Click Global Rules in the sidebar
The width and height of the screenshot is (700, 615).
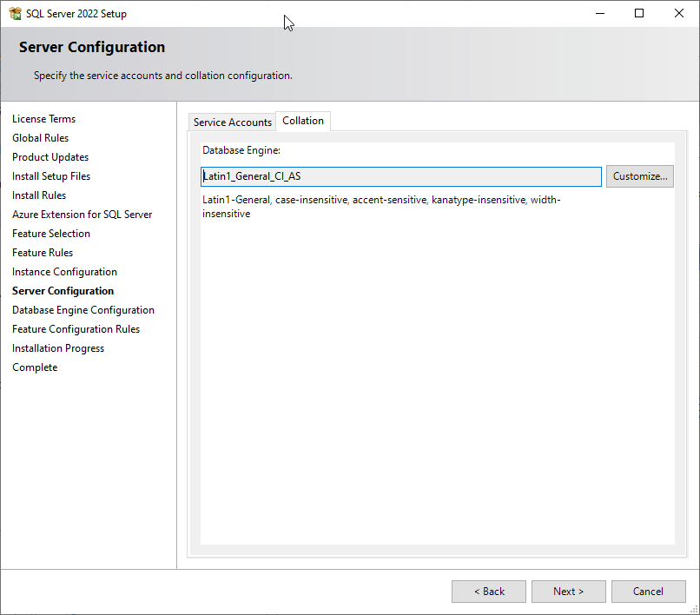40,138
